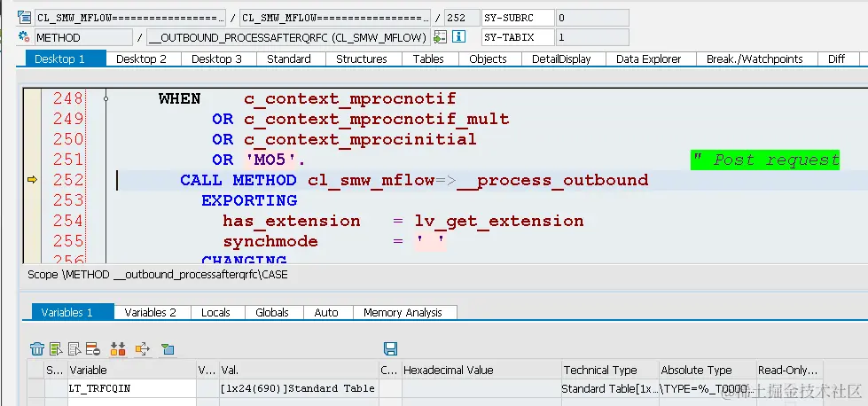Click the gray list icon in variables toolbar
This screenshot has width=868, height=406.
[x=74, y=348]
